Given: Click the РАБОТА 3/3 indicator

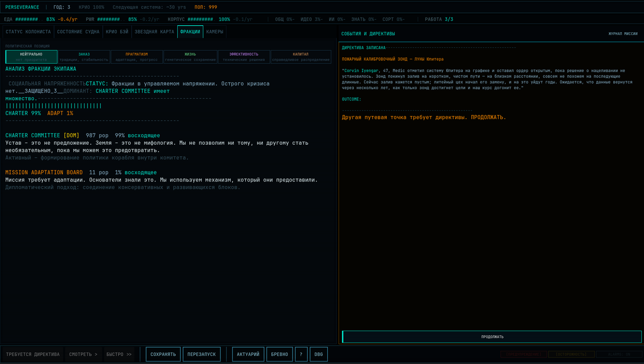Looking at the screenshot, I should 439,19.
